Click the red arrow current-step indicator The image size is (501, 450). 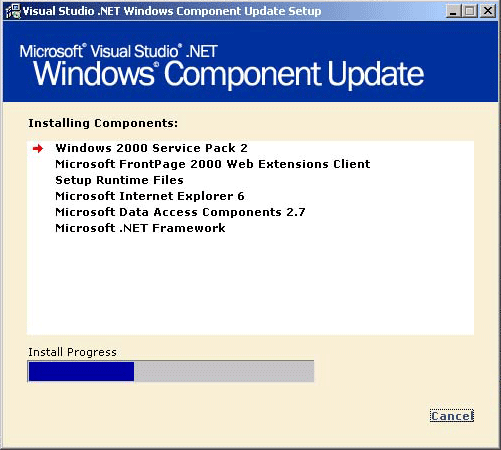(x=38, y=148)
